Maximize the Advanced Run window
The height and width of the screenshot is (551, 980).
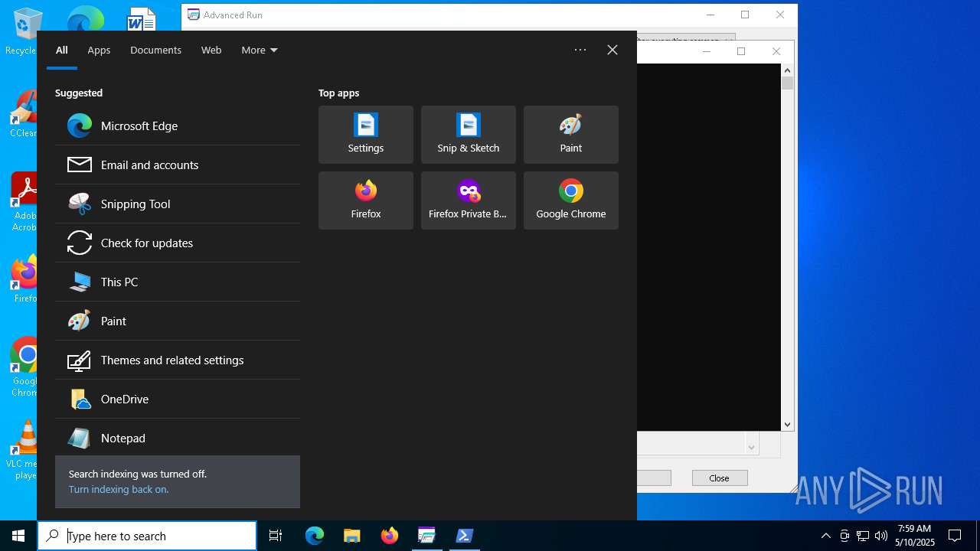(x=745, y=15)
